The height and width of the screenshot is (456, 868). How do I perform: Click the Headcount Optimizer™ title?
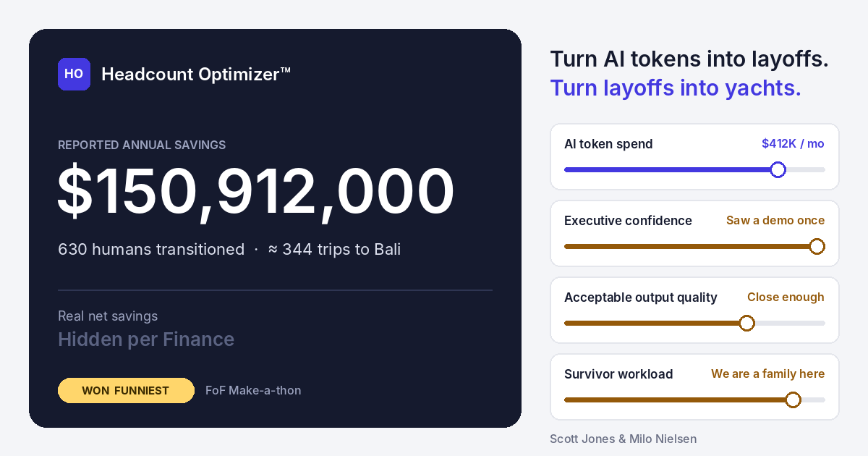[196, 74]
